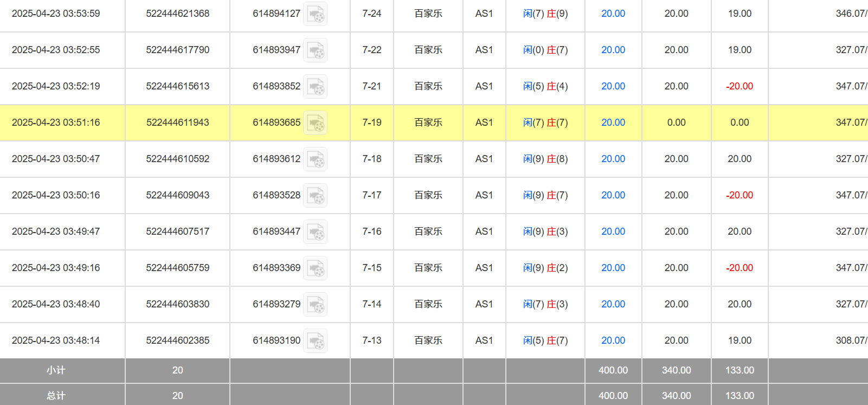Click the 总计 grand total label
Screen dimensions: 868x405
click(x=56, y=396)
